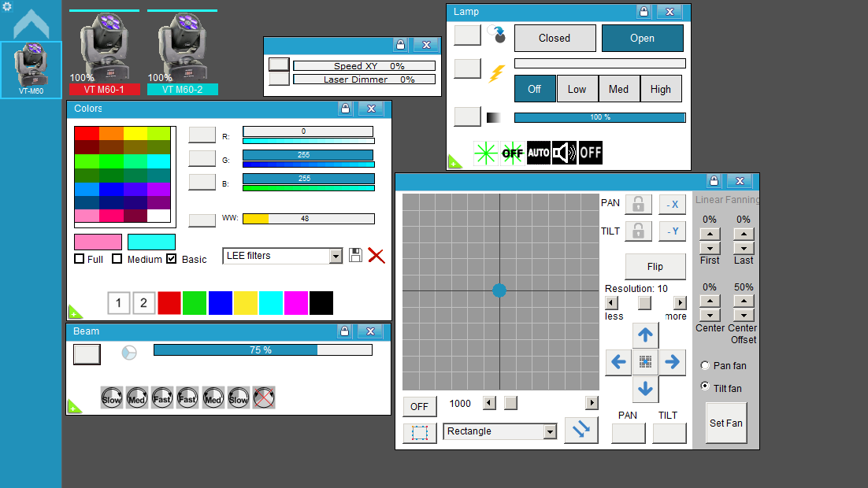Nudge position with right arrow
The height and width of the screenshot is (488, 868).
coord(672,362)
